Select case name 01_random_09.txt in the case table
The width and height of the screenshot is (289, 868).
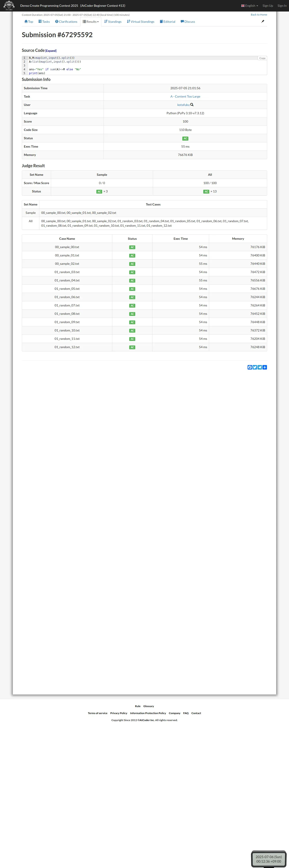click(x=67, y=322)
